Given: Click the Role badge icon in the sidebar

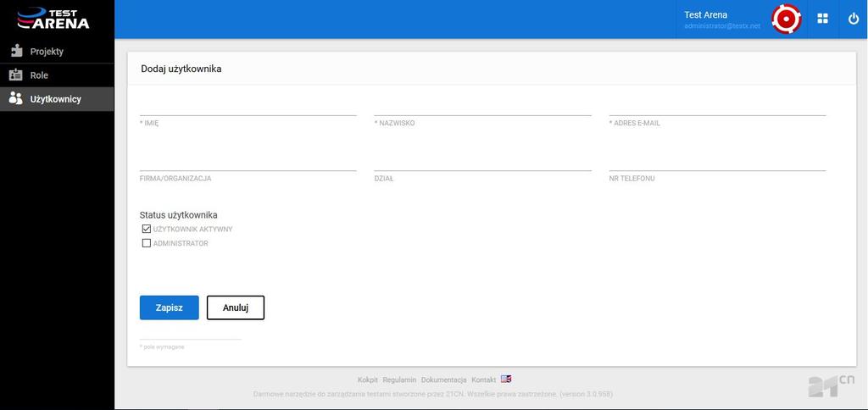Looking at the screenshot, I should click(17, 75).
